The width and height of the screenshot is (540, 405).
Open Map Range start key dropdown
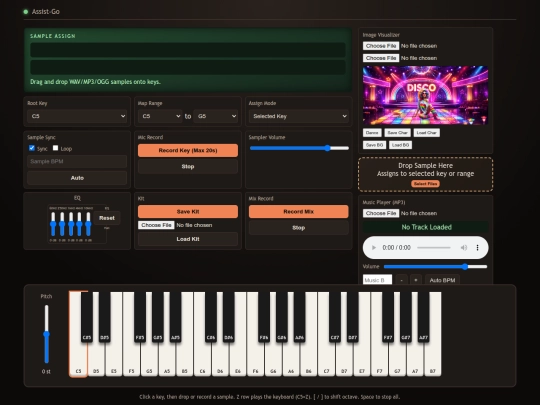160,116
